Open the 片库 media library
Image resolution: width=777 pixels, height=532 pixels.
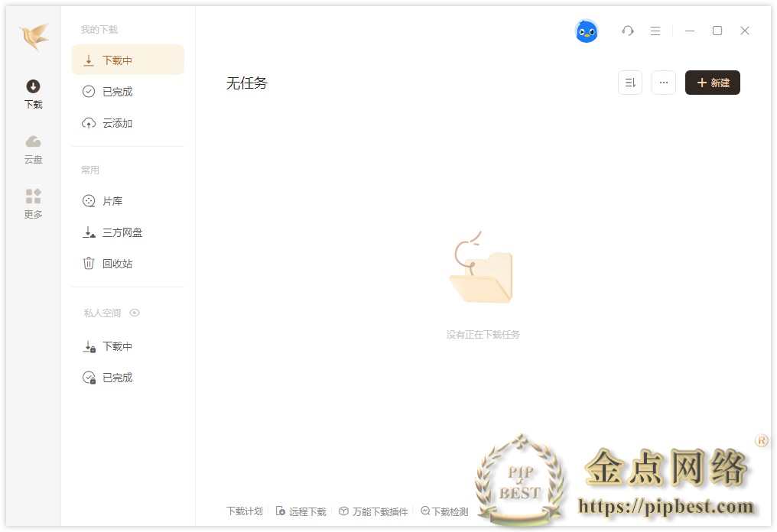112,200
